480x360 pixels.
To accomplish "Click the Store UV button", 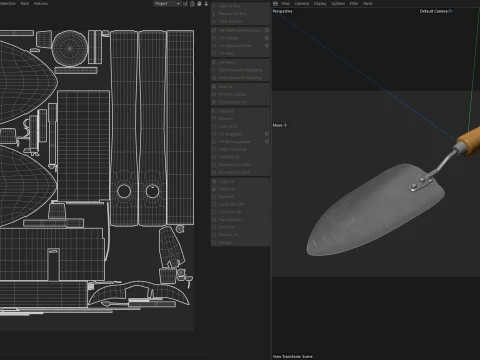I will click(240, 227).
